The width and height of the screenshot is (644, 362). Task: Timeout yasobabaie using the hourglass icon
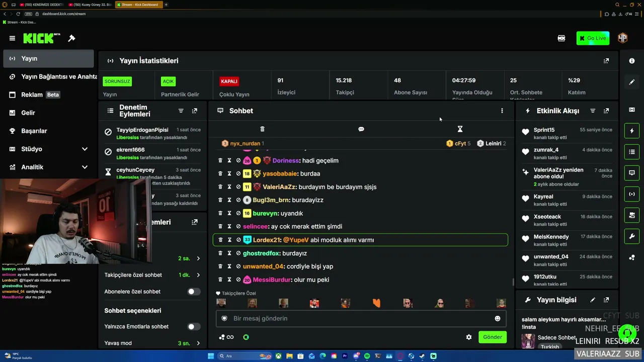click(229, 173)
